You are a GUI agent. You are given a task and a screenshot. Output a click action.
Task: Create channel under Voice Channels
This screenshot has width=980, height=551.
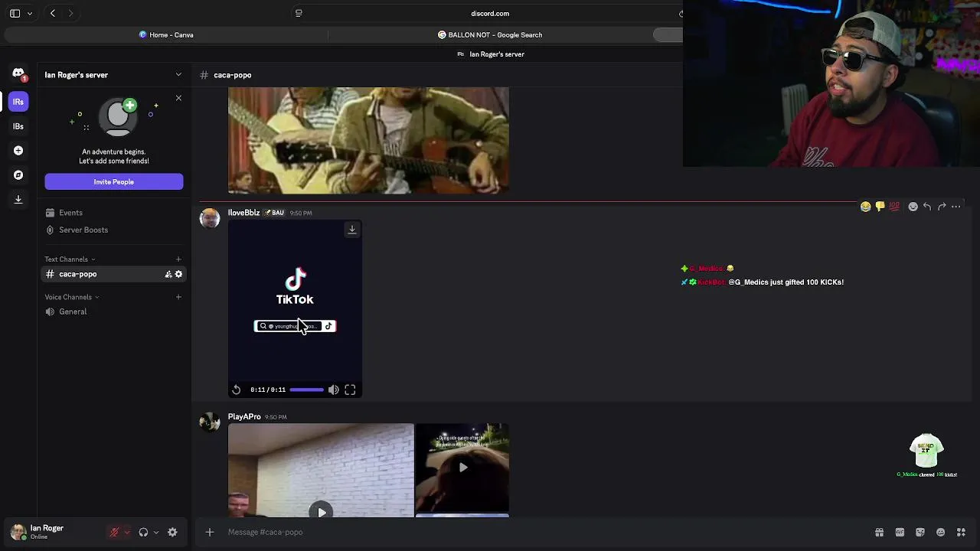(x=178, y=297)
